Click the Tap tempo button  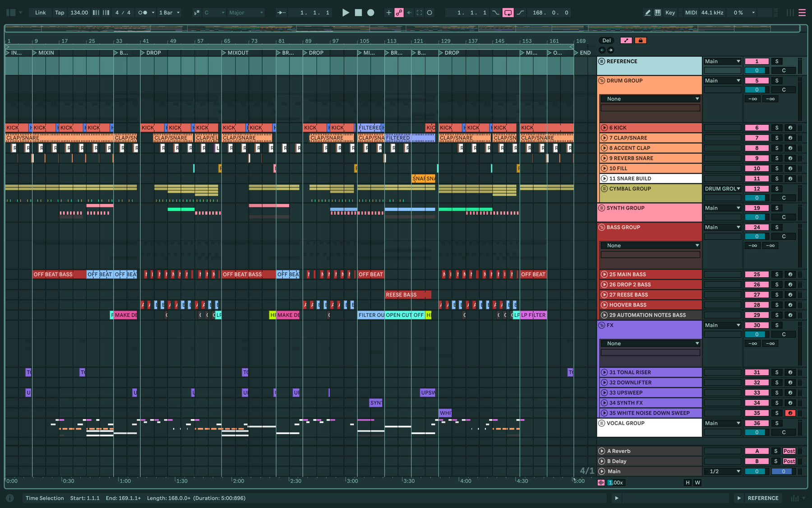pyautogui.click(x=60, y=13)
